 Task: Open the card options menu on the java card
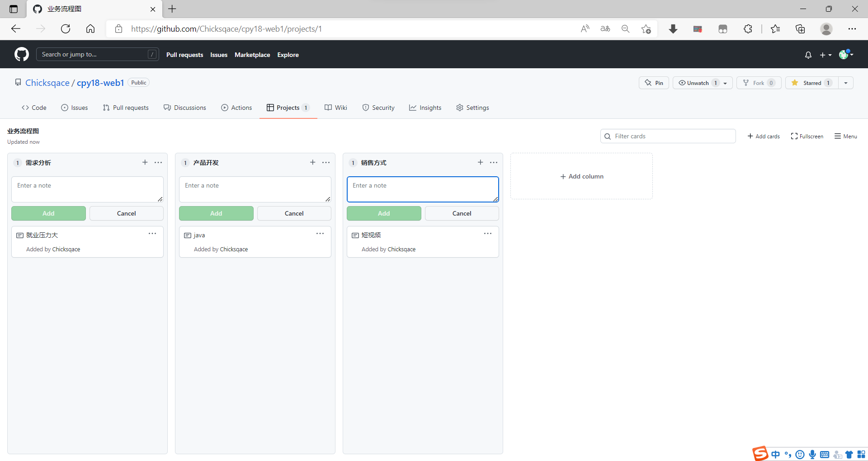tap(320, 234)
